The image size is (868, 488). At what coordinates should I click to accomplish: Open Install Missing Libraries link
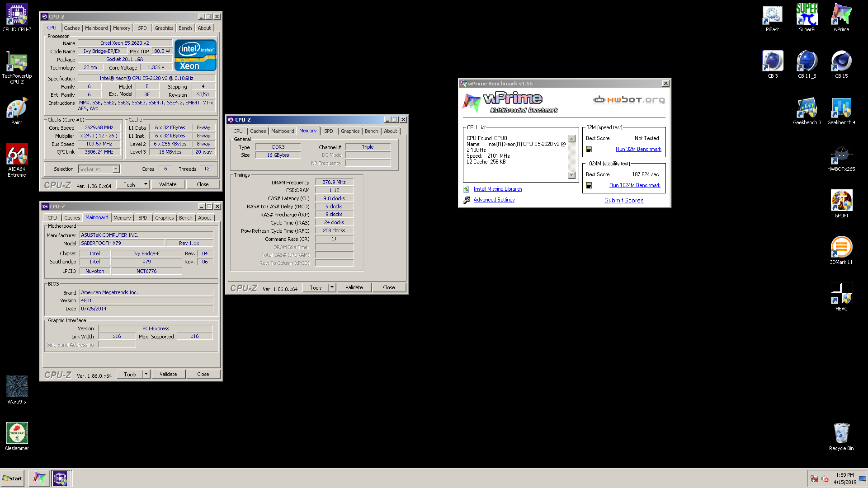coord(498,189)
